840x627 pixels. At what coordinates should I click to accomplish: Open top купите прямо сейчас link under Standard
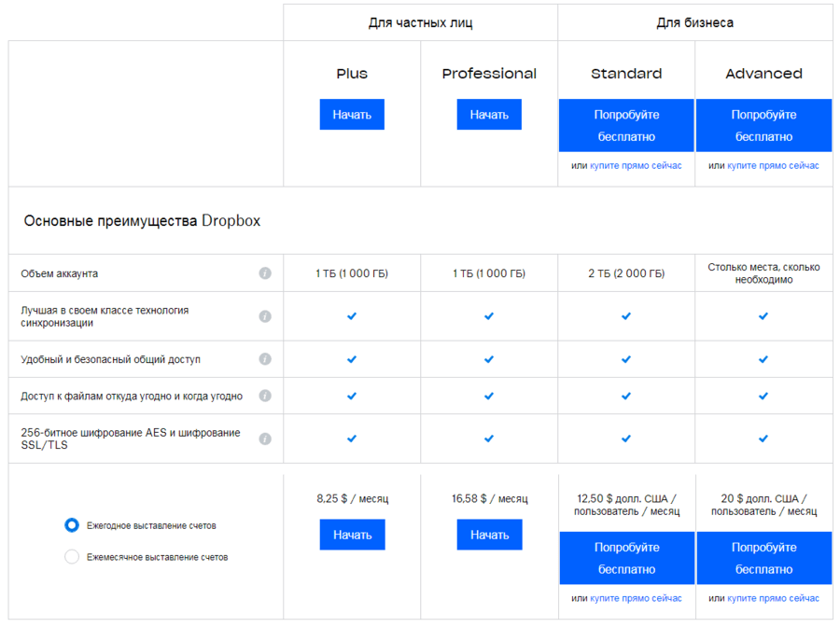point(636,166)
